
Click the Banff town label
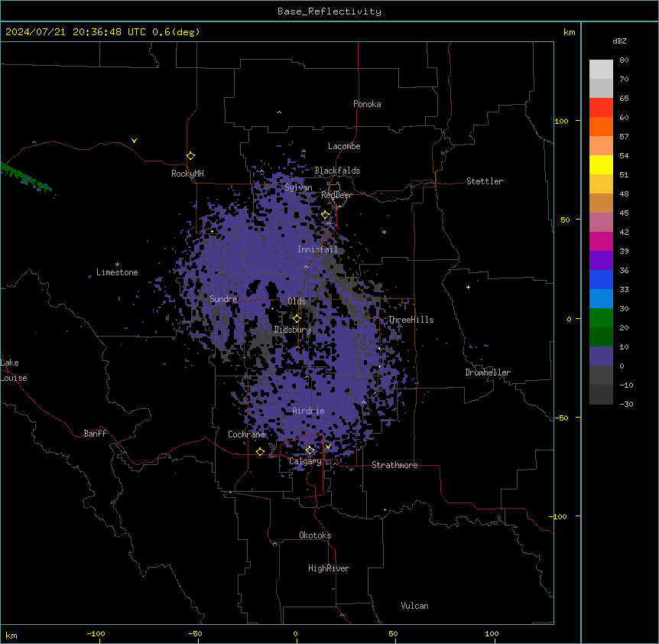coord(95,434)
